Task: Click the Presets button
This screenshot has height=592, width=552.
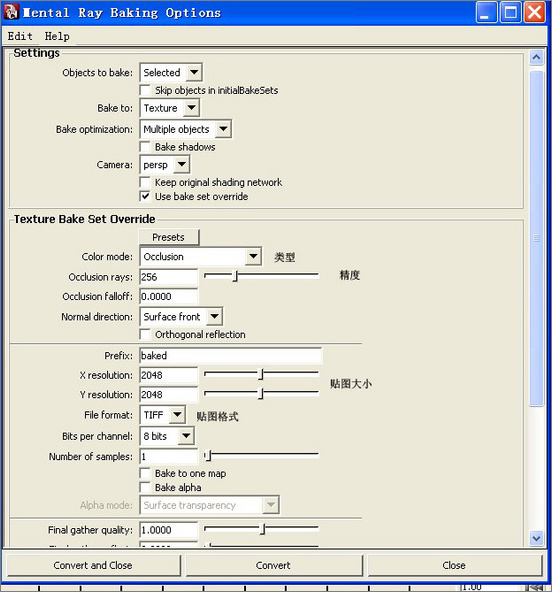Action: click(x=169, y=237)
